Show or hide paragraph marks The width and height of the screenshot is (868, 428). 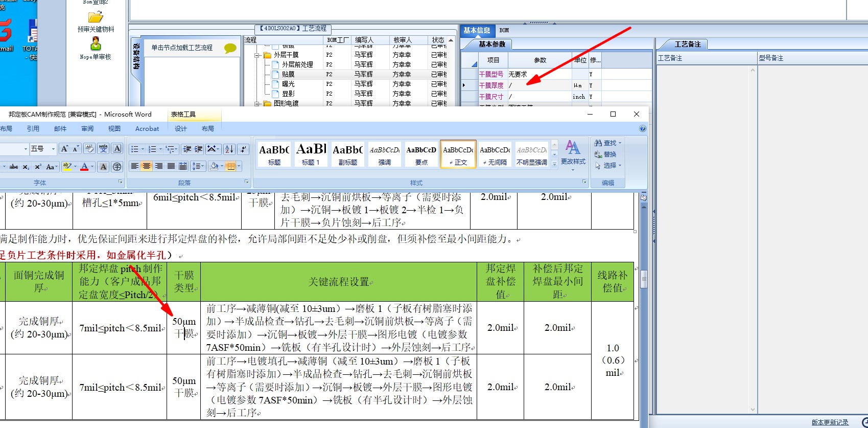tap(243, 149)
